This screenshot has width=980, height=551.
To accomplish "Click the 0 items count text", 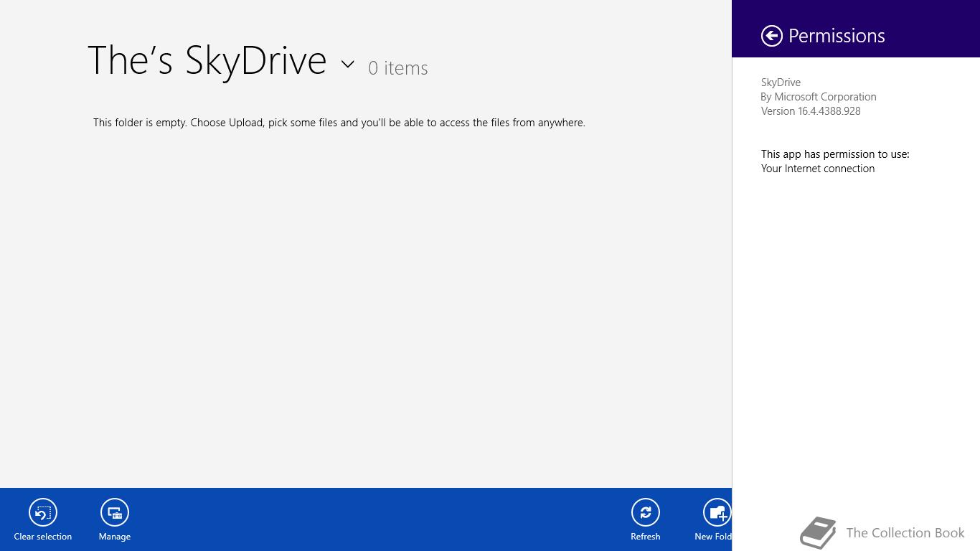I will tap(398, 68).
